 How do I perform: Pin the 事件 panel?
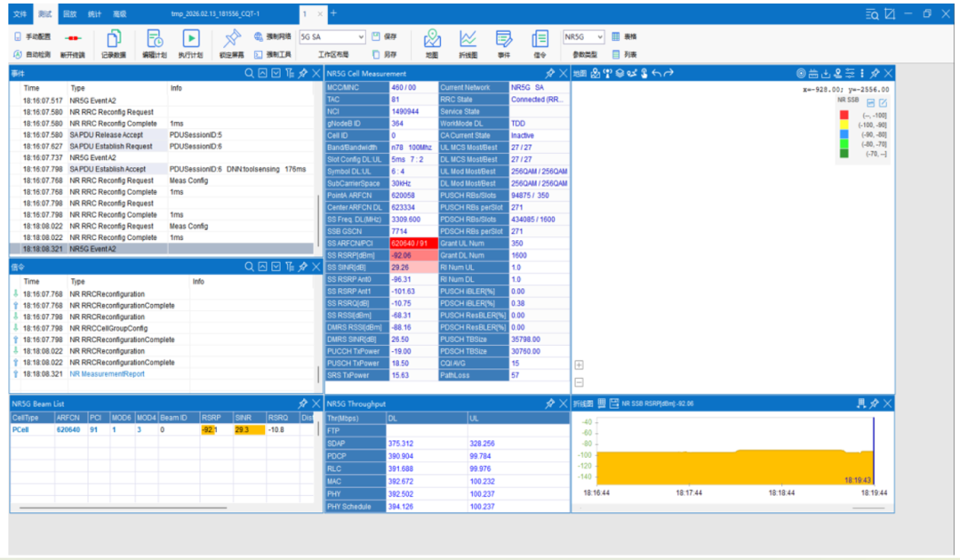tap(303, 74)
